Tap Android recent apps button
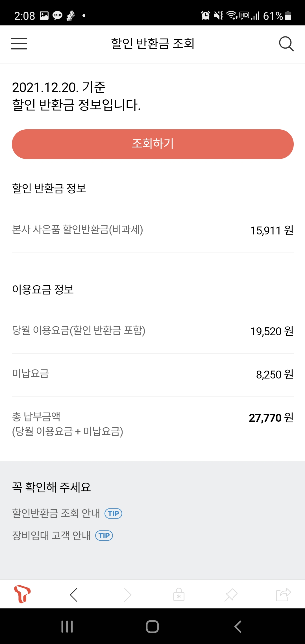This screenshot has width=305, height=644. [67, 626]
